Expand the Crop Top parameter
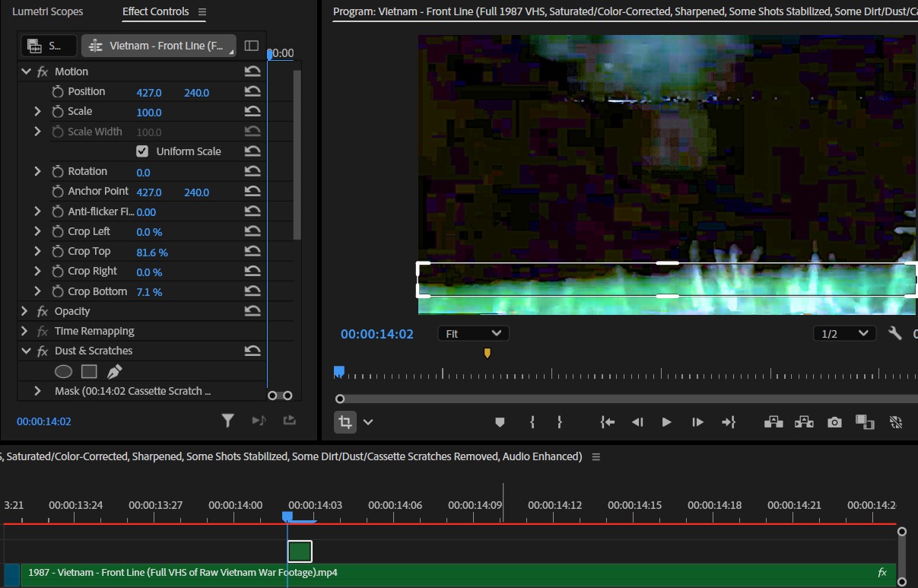This screenshot has width=918, height=588. click(x=37, y=252)
